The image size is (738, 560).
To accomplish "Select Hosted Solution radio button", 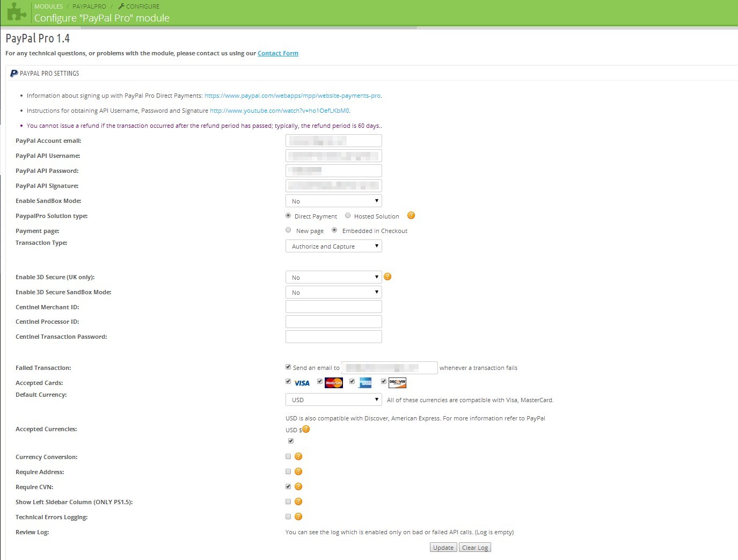I will coord(348,215).
